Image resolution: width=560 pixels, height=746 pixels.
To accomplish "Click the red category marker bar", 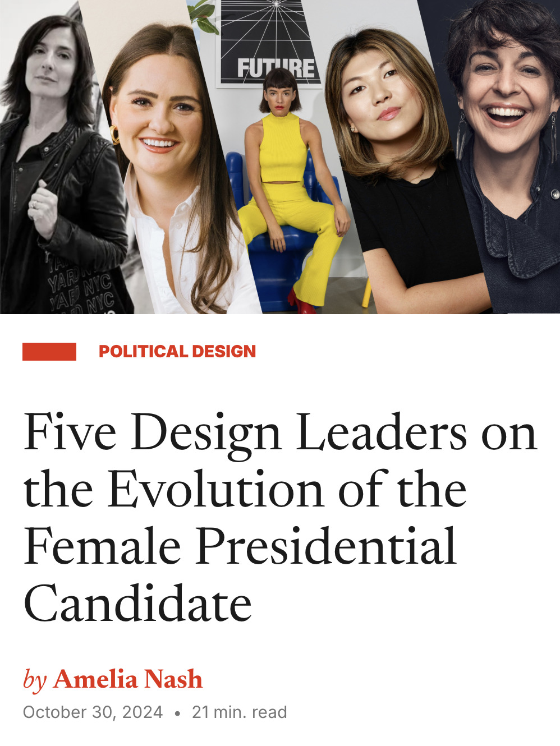I will tap(49, 352).
